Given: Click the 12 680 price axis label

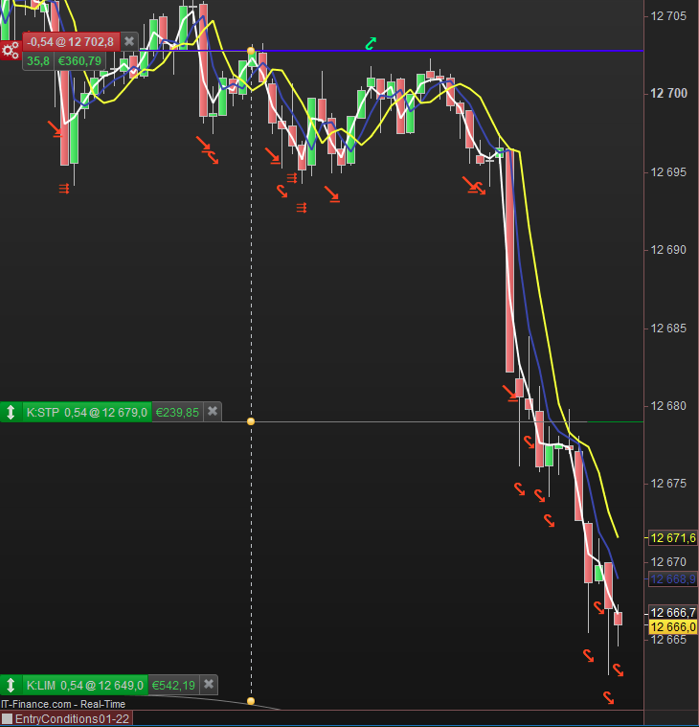Looking at the screenshot, I should click(668, 406).
